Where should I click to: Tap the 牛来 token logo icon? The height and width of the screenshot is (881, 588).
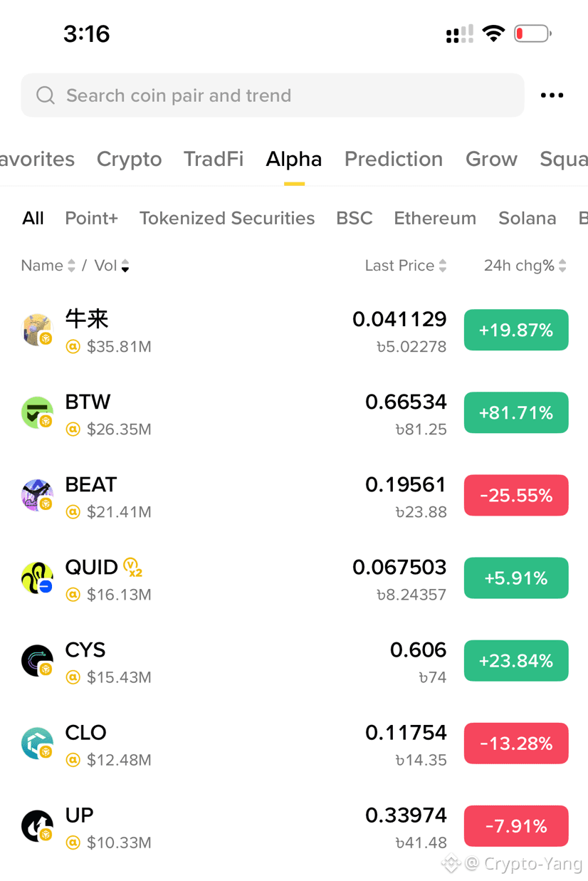point(37,330)
